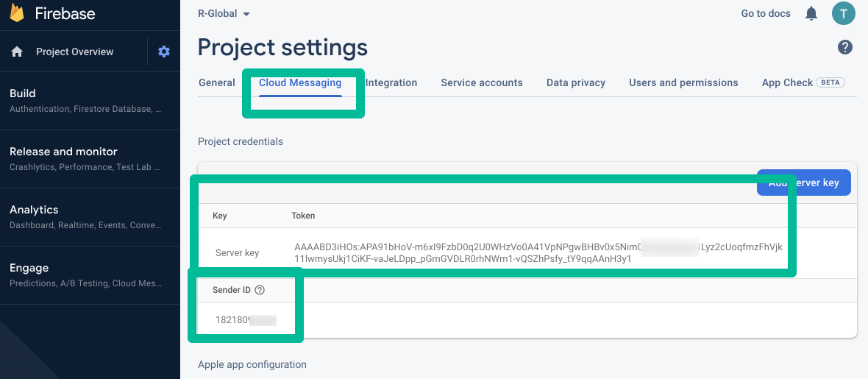Click the Sender ID help icon
868x379 pixels.
260,290
